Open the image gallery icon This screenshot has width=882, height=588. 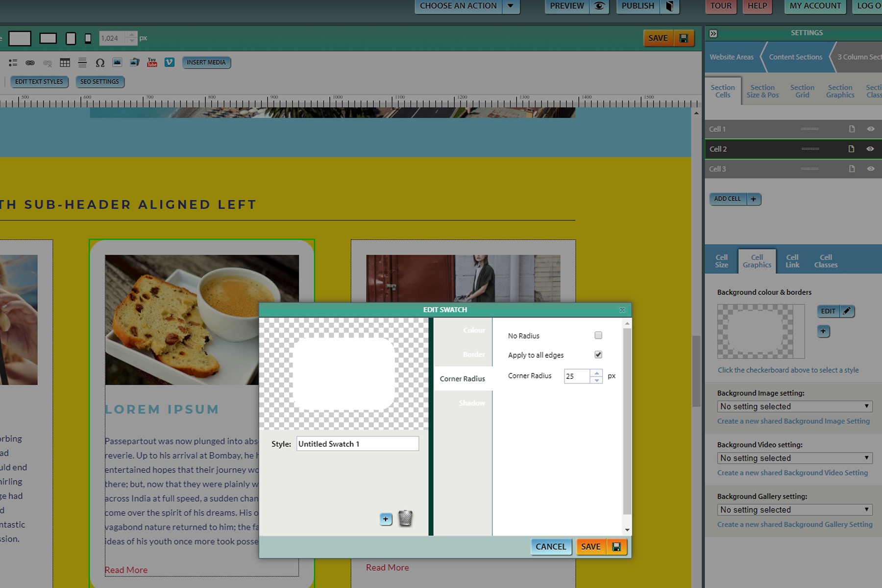point(133,62)
